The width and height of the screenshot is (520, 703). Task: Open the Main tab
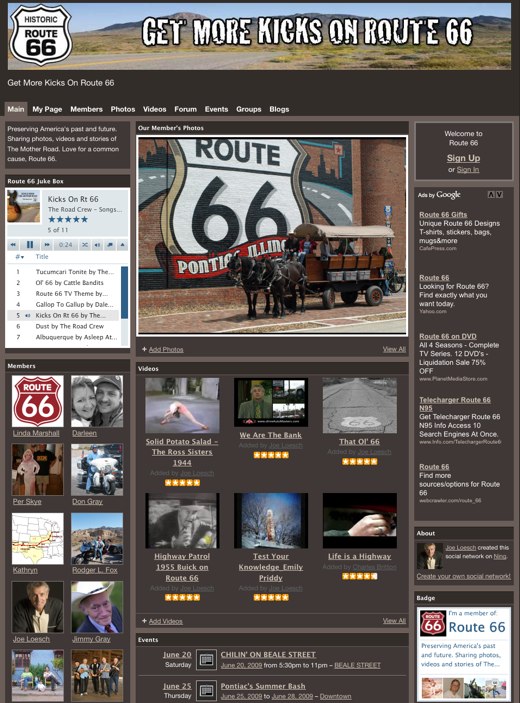coord(16,109)
